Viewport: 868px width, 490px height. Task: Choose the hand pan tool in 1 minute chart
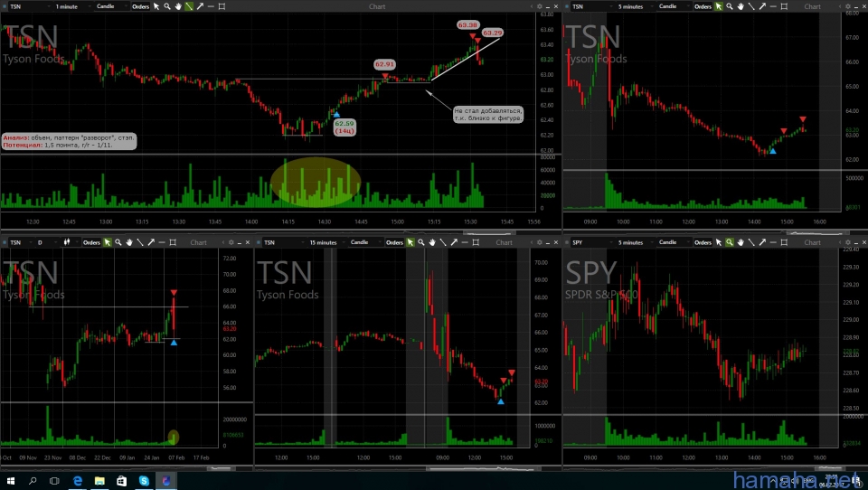point(178,6)
